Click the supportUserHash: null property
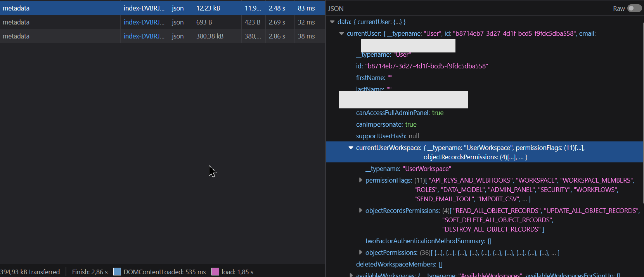Viewport: 644px width, 277px height. 387,136
